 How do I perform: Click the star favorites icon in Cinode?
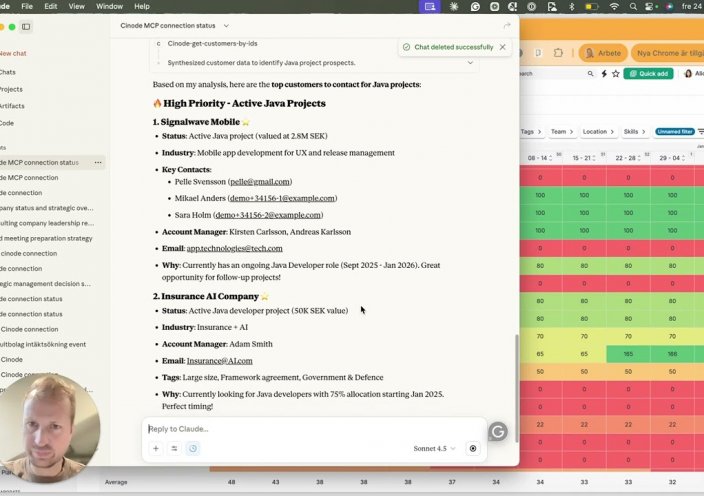(x=616, y=74)
